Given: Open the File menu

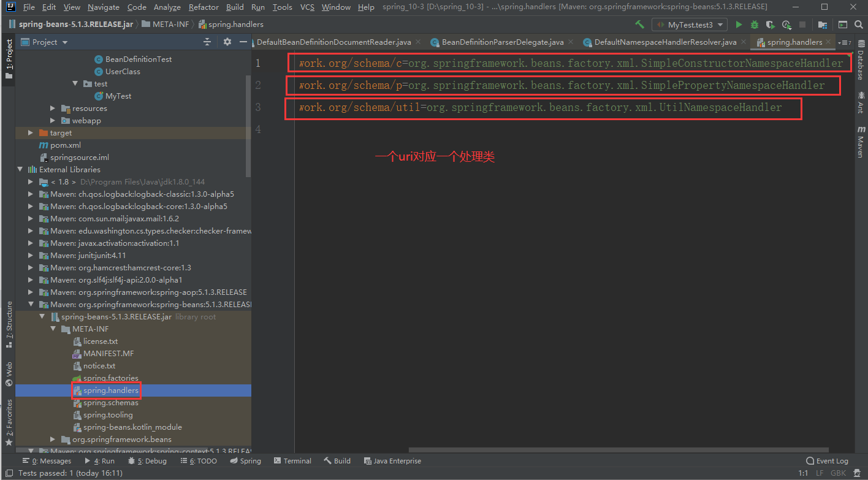Looking at the screenshot, I should [x=29, y=7].
